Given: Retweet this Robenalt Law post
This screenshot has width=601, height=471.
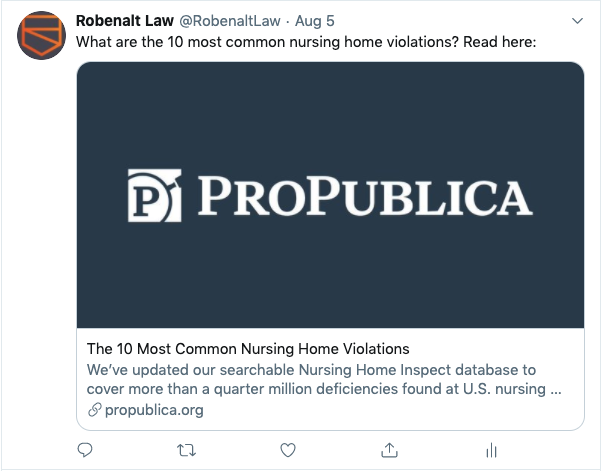Looking at the screenshot, I should point(186,450).
